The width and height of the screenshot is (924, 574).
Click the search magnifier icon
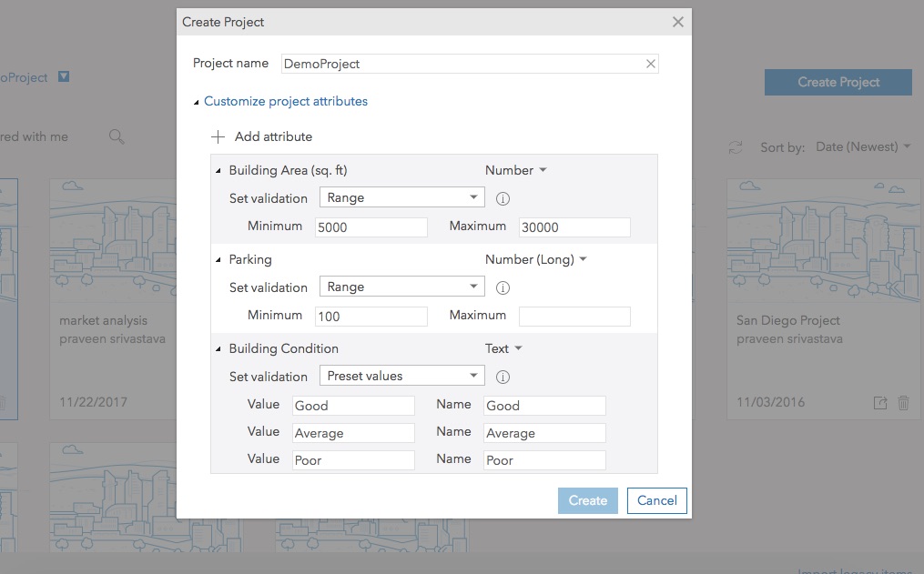pos(117,136)
